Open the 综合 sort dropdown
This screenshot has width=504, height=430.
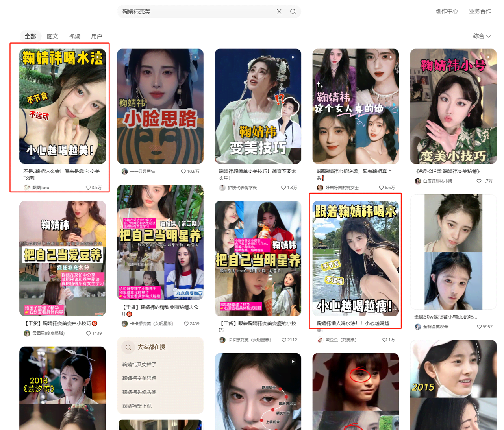482,36
